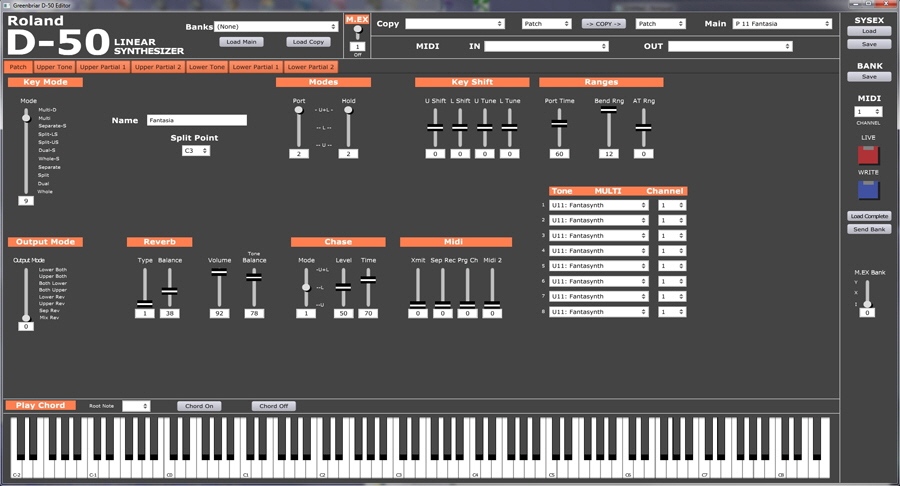Click the Hold mode slider handle
900x486 pixels.
tap(348, 110)
